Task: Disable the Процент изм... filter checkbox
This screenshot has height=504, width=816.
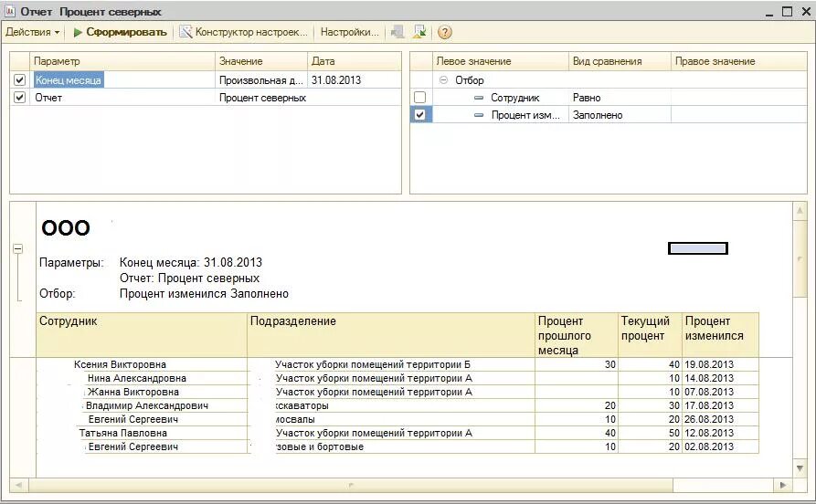Action: point(420,114)
